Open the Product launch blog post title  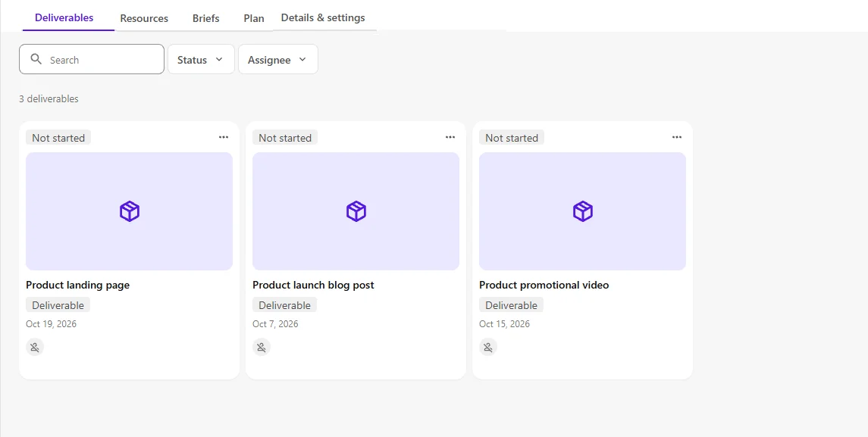(x=313, y=286)
